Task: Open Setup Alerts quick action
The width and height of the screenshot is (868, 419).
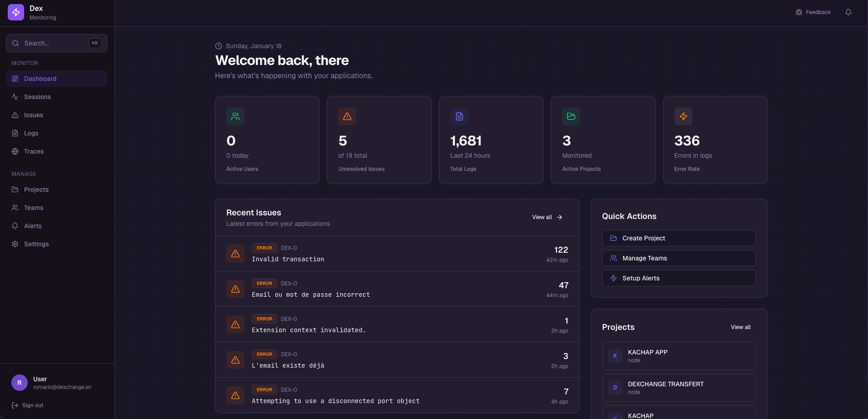Action: point(678,278)
